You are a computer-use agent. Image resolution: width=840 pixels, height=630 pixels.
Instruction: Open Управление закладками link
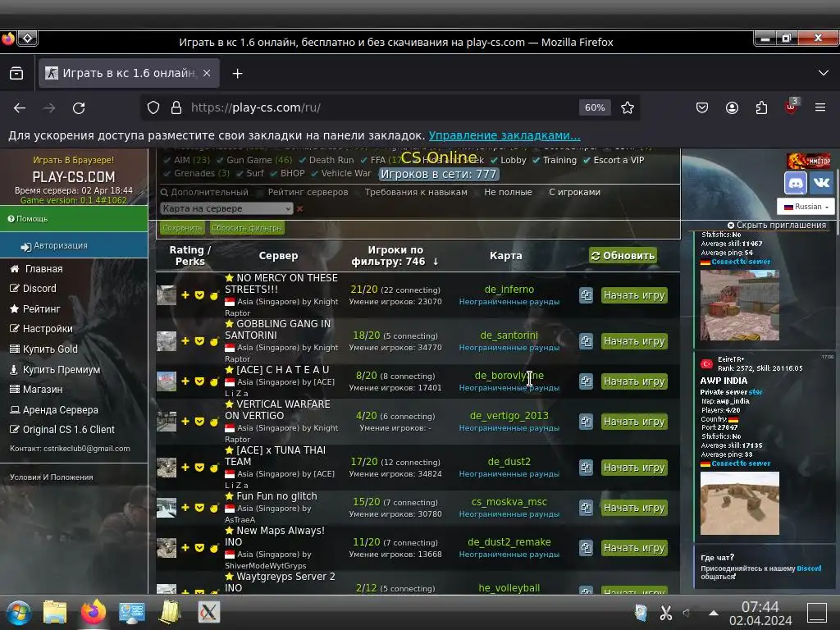(x=504, y=135)
